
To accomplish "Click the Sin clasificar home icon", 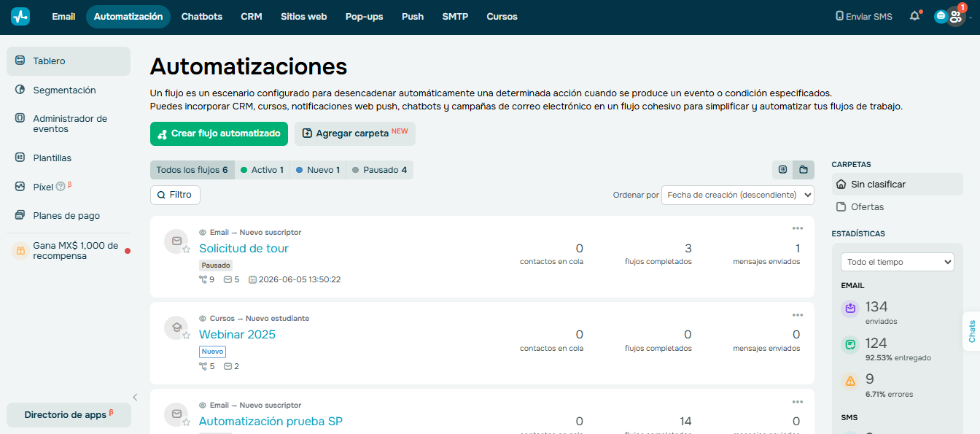I will pyautogui.click(x=841, y=185).
